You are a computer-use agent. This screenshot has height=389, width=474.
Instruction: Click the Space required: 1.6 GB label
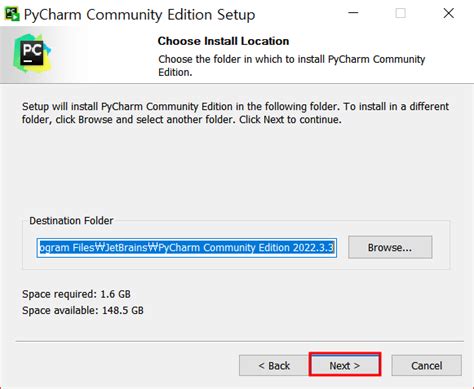coord(76,294)
